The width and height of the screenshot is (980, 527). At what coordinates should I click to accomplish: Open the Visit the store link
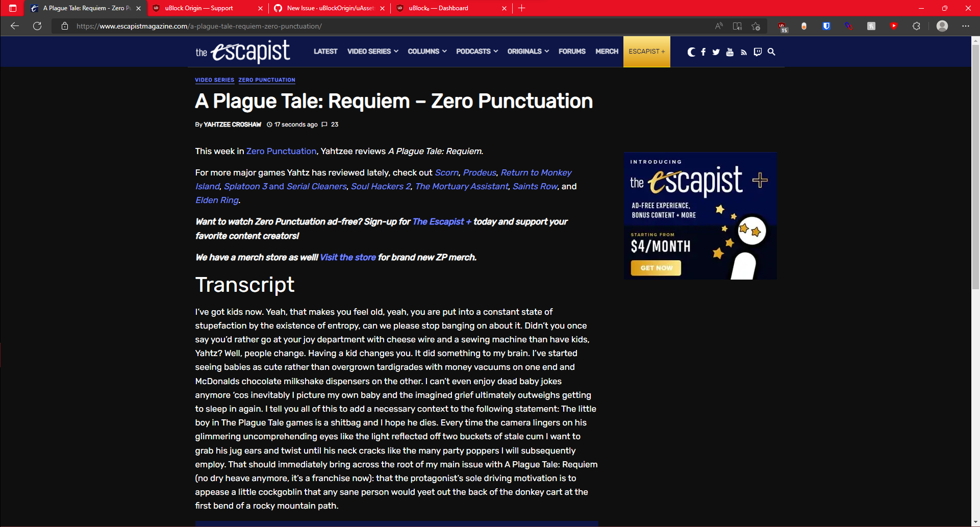point(347,258)
